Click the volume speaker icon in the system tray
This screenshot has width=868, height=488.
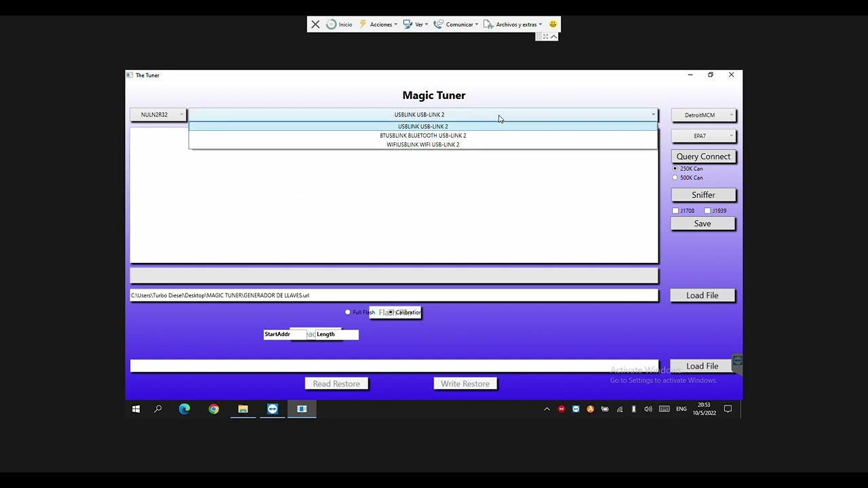[x=648, y=409]
